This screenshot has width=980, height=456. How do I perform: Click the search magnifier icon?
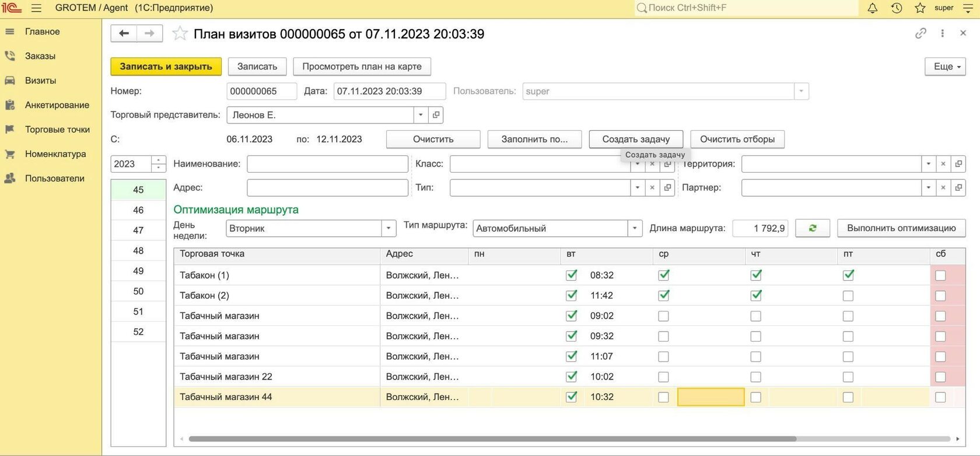click(x=642, y=8)
